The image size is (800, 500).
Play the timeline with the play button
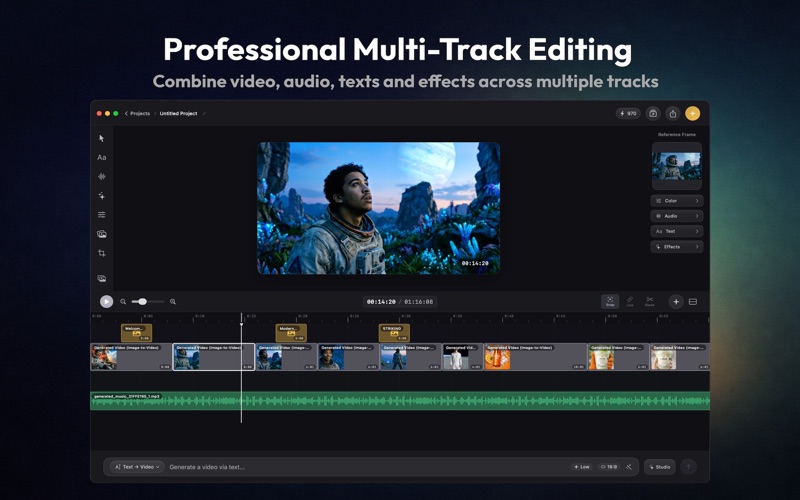pos(106,302)
